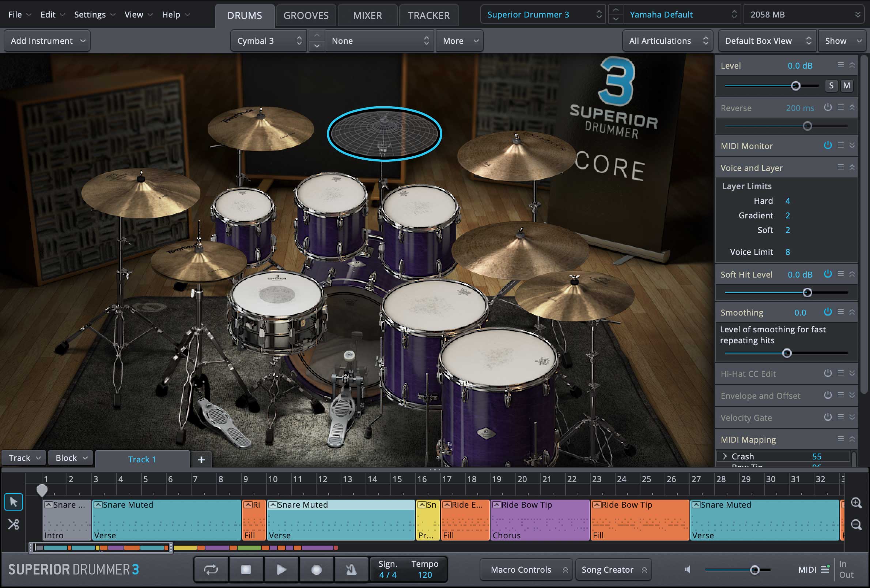
Task: Open the Song Creator panel
Action: pos(613,569)
